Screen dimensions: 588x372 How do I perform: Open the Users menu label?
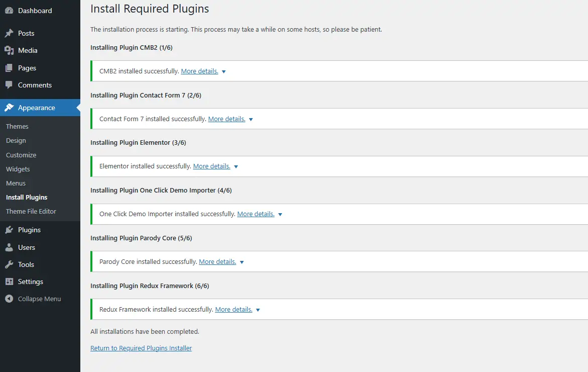pos(27,247)
